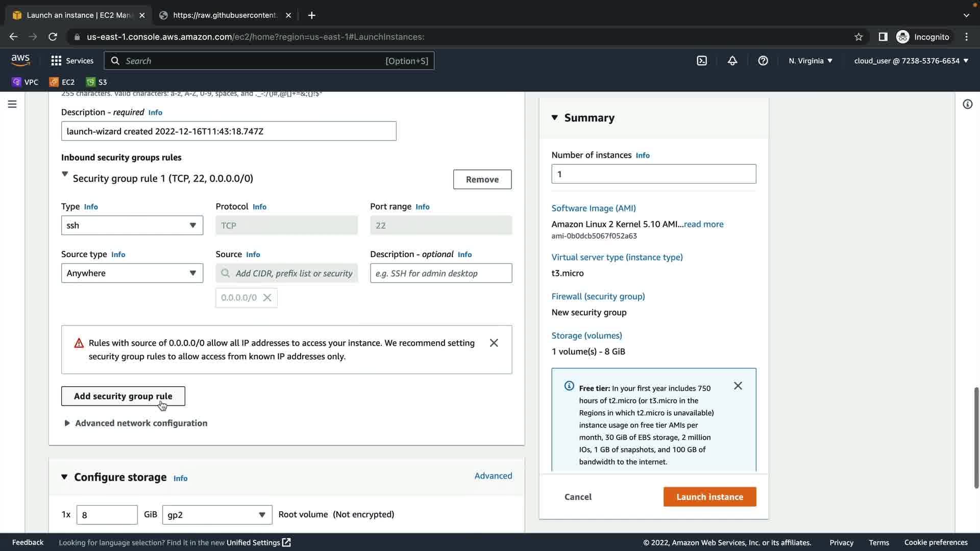The height and width of the screenshot is (551, 980).
Task: Dismiss the 0.0.0.0/0 warning alert
Action: click(x=494, y=343)
